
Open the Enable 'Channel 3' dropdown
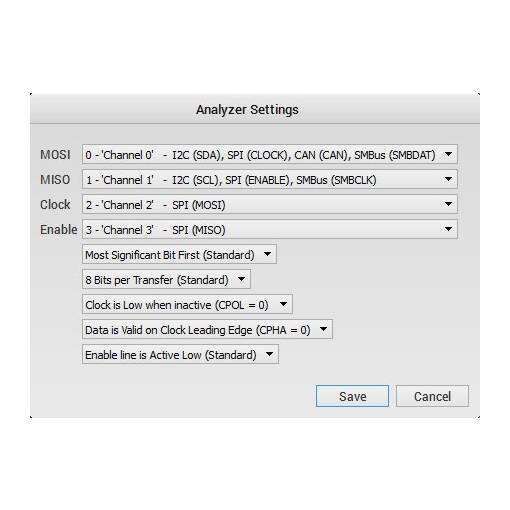[270, 229]
